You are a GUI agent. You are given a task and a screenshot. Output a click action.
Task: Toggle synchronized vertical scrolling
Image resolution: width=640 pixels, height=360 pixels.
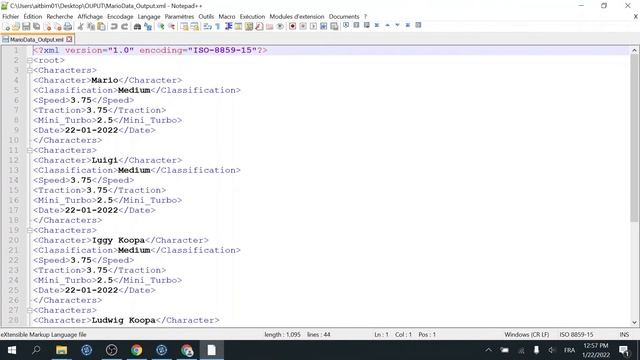(184, 27)
